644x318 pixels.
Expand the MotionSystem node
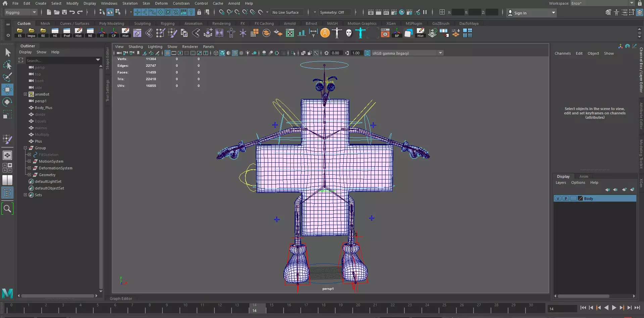[29, 161]
